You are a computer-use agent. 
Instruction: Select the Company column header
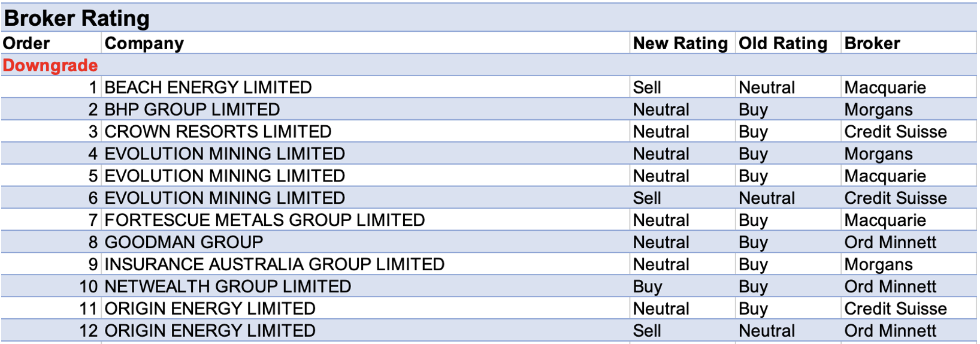[x=144, y=43]
